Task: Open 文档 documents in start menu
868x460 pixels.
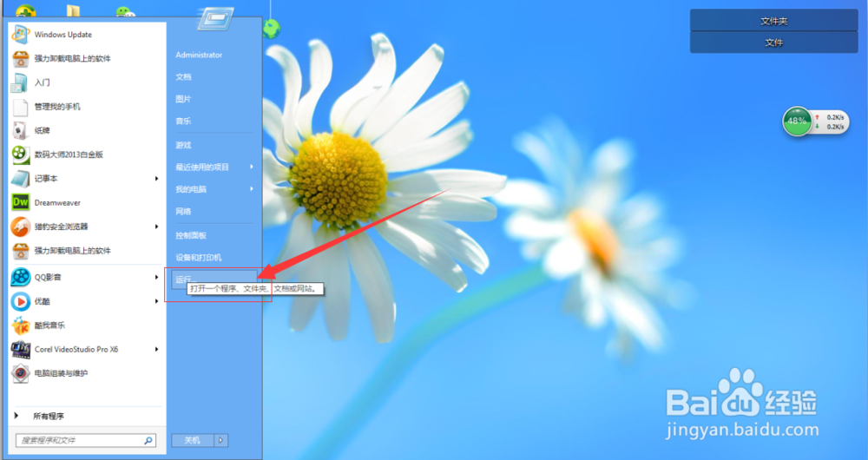Action: (x=183, y=77)
